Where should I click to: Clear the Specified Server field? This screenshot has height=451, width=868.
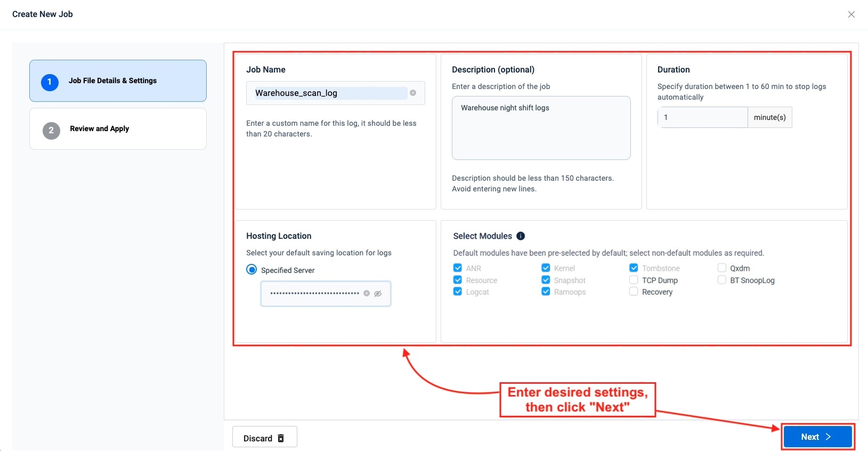[367, 293]
